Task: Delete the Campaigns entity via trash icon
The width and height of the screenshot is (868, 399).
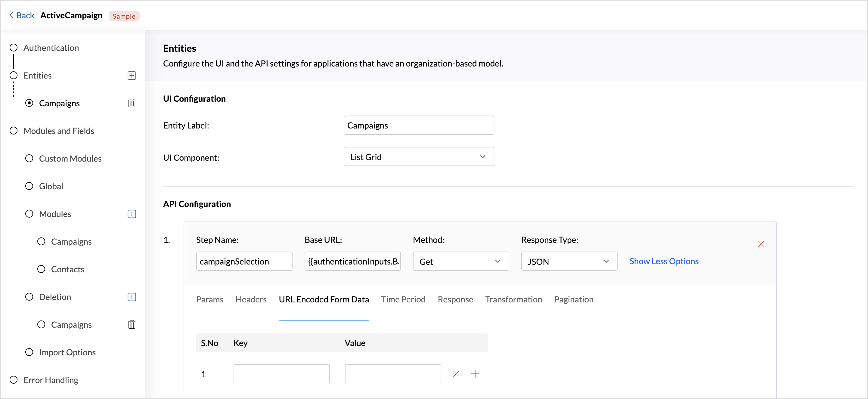Action: pyautogui.click(x=132, y=103)
